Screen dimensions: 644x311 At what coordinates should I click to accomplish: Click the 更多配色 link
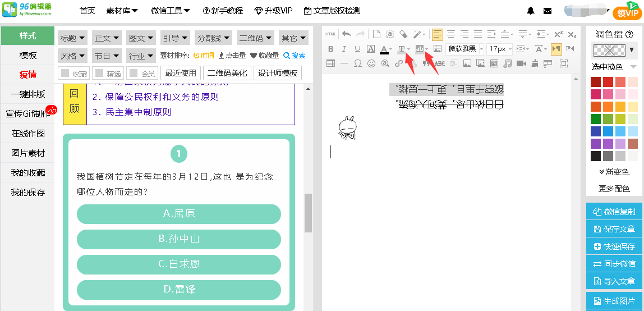[614, 189]
